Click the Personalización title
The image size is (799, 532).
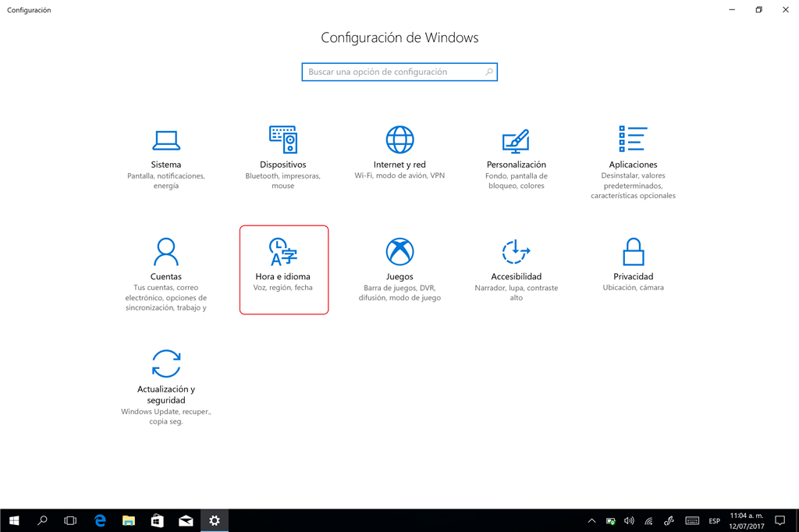[x=517, y=165]
